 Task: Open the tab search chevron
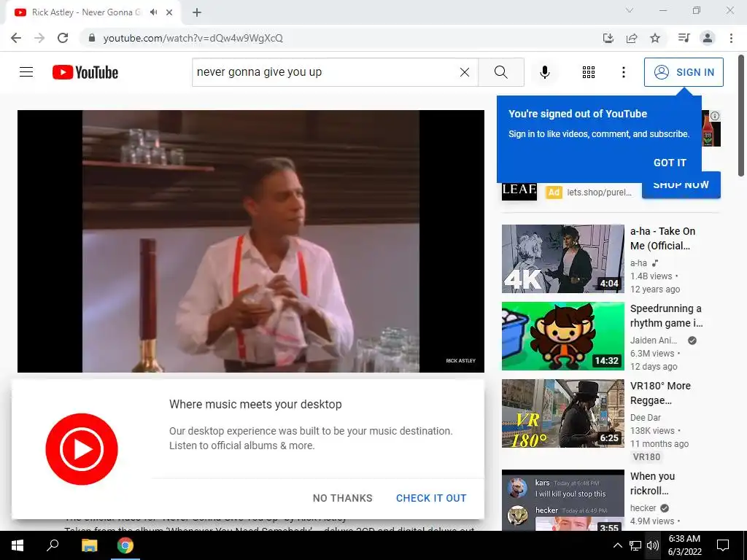click(630, 10)
